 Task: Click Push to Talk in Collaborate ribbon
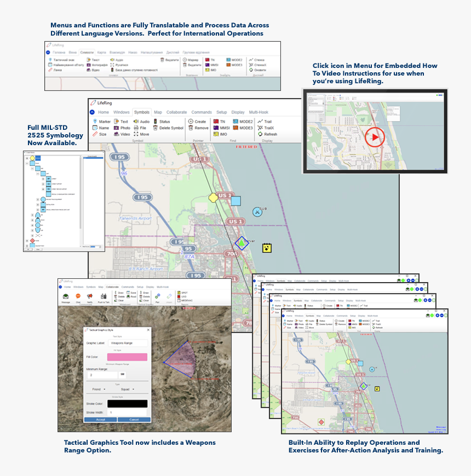(104, 296)
